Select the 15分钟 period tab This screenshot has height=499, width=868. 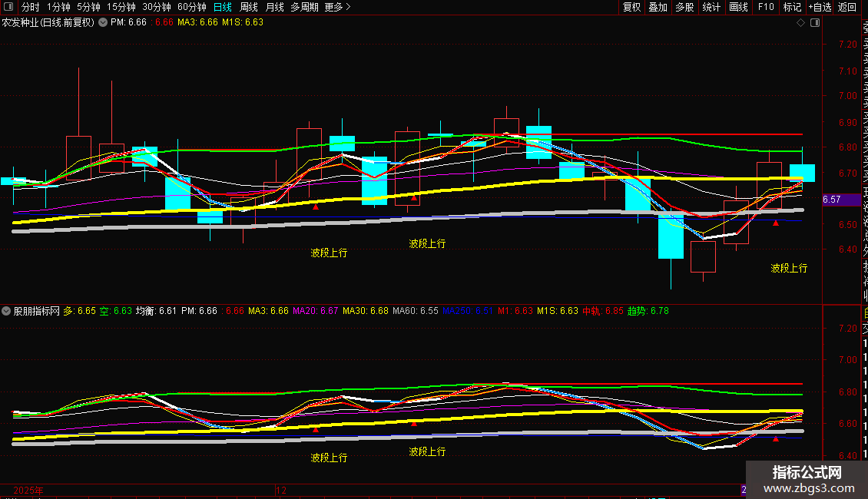coord(121,7)
